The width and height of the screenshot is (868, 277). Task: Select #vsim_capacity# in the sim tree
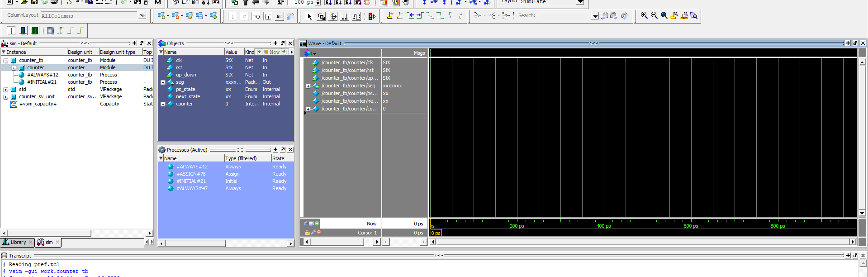(38, 104)
